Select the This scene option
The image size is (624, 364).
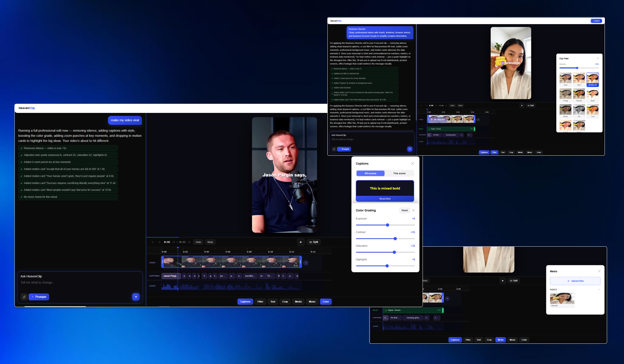click(399, 173)
